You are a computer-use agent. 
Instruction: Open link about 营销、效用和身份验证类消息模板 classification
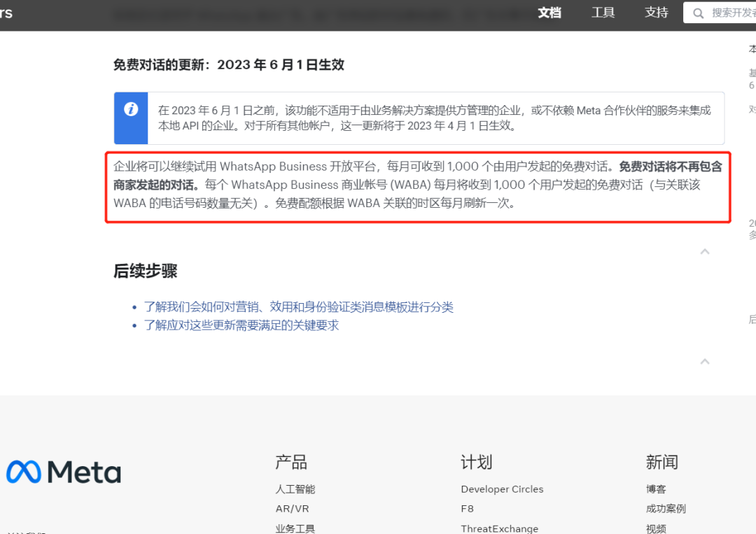point(298,307)
